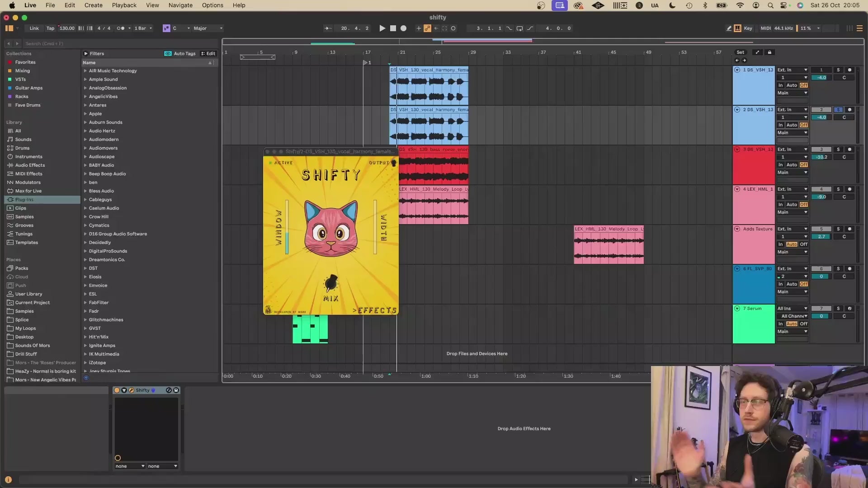Set track 6 FL_SVP monitor to In
Screen dimensions: 868x488
click(x=780, y=284)
